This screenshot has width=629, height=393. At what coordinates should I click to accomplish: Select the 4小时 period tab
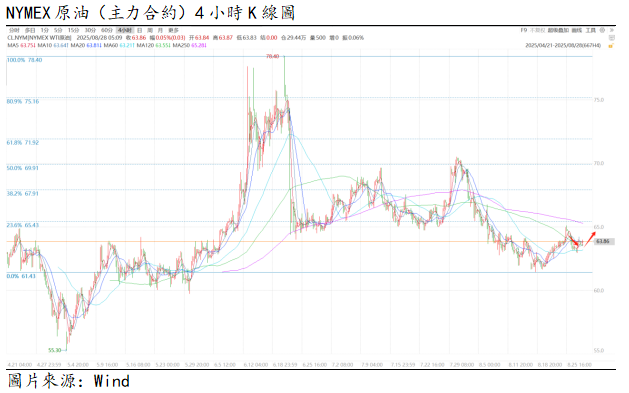coord(124,30)
